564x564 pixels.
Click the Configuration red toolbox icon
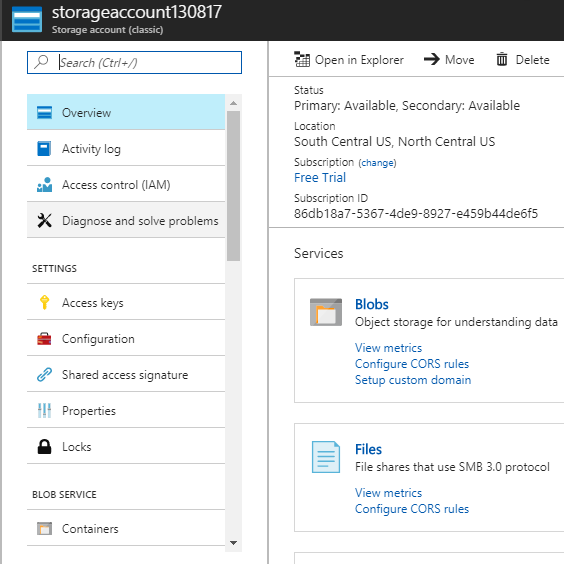click(x=44, y=338)
